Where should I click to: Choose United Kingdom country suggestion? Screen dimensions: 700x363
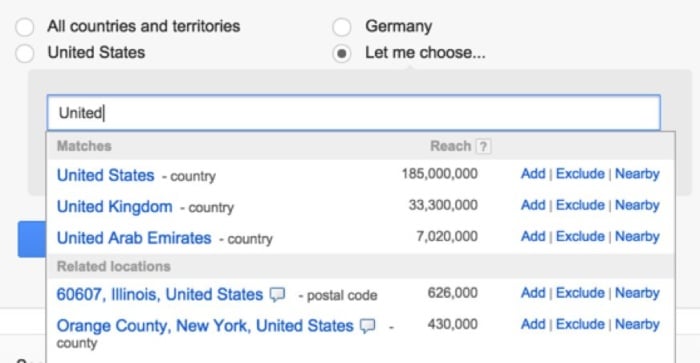[114, 206]
